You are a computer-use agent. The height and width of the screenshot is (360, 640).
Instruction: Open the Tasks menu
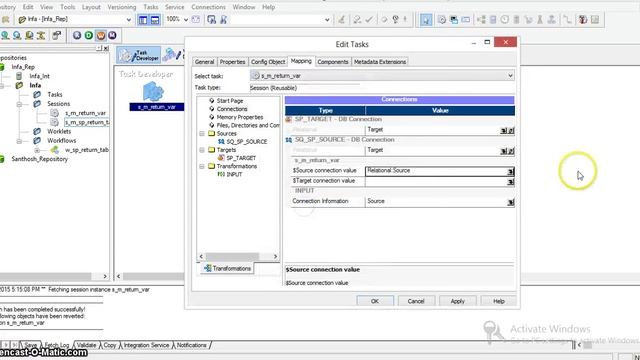151,7
